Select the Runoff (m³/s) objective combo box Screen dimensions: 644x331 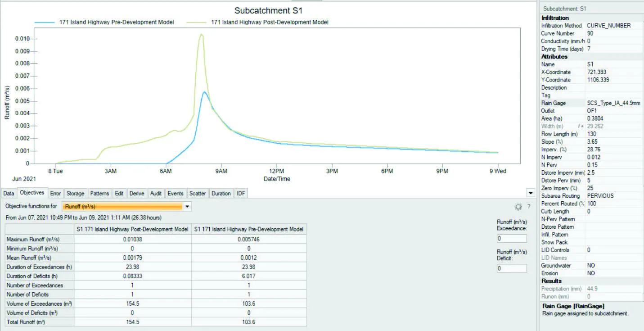(126, 206)
